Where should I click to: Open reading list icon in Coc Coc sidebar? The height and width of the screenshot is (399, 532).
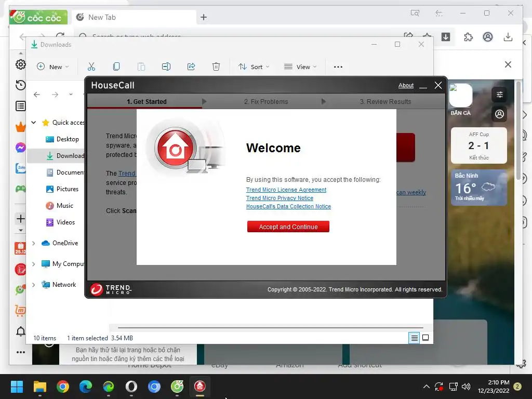click(21, 106)
